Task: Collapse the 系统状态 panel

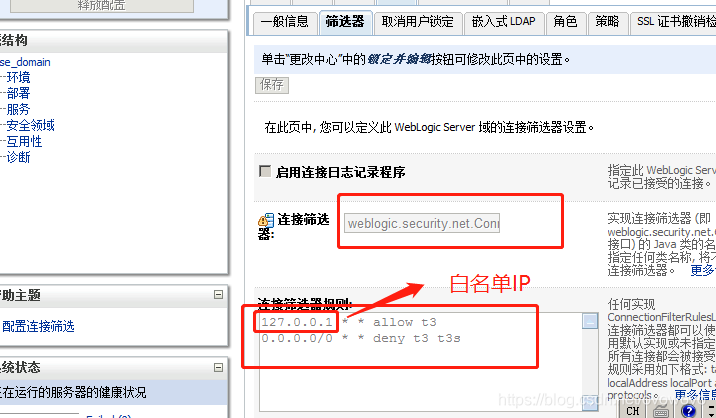Action: [218, 367]
